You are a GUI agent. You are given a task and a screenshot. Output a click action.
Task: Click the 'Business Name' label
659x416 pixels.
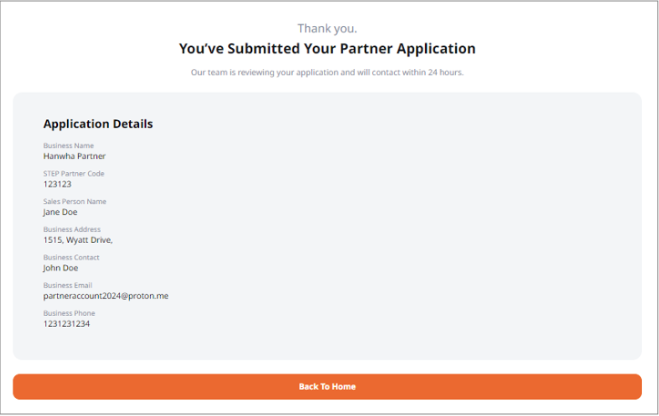69,146
